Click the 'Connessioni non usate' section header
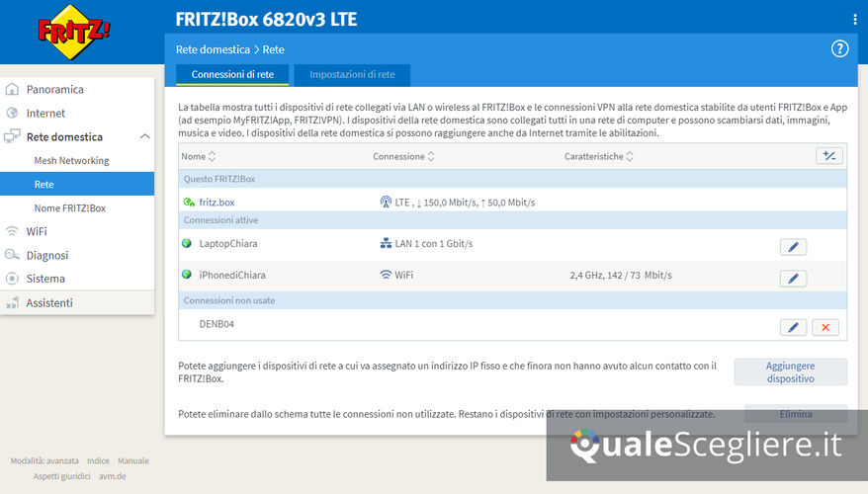This screenshot has height=494, width=868. pyautogui.click(x=513, y=300)
